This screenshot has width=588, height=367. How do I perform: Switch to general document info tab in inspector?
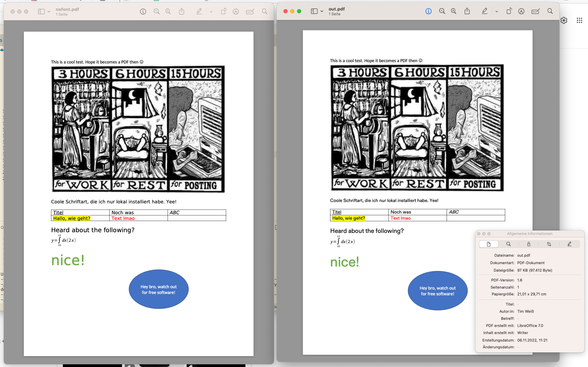[489, 244]
